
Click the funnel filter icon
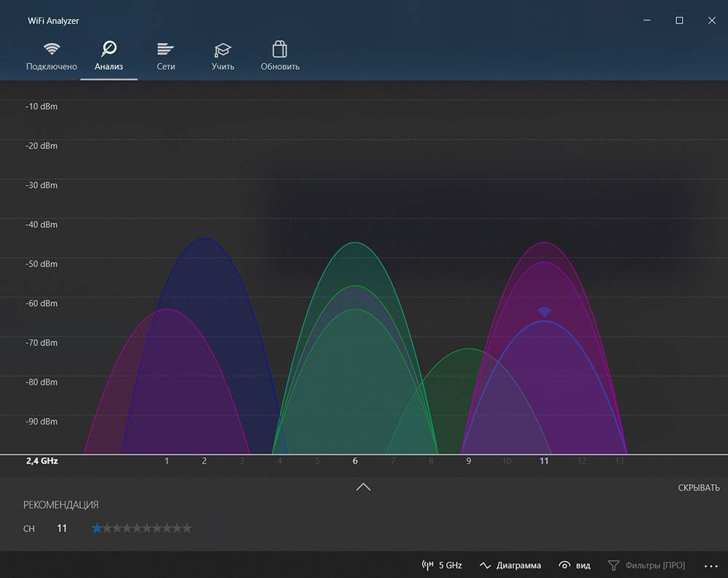[613, 566]
